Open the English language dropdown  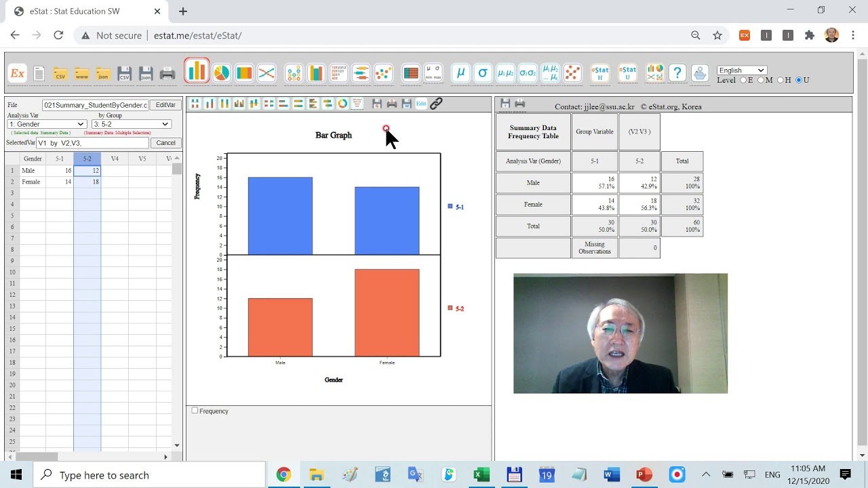point(742,70)
